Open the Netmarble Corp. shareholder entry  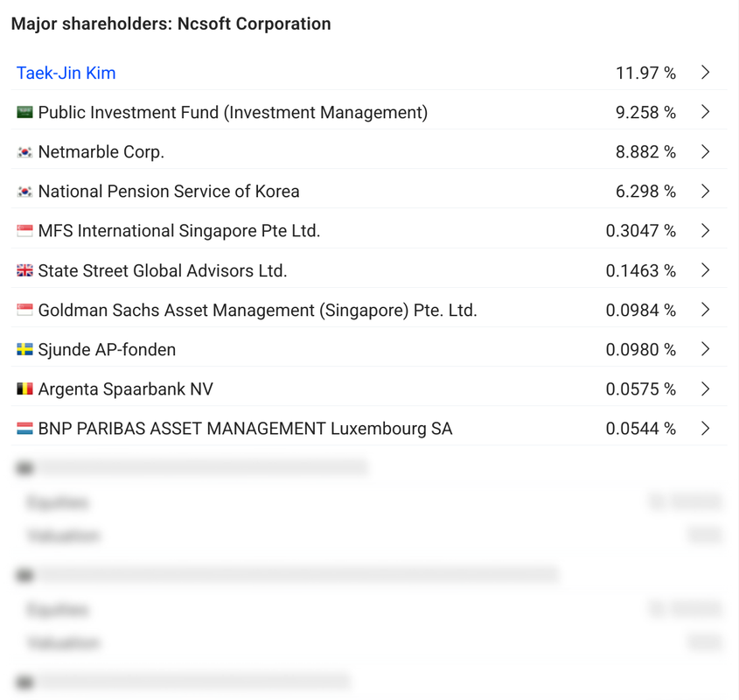[x=101, y=152]
